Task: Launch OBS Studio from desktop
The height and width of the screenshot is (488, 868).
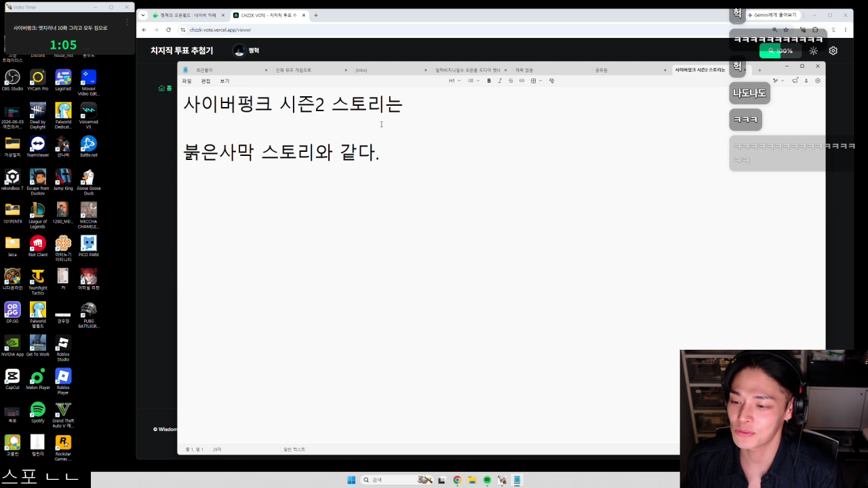Action: [x=12, y=80]
